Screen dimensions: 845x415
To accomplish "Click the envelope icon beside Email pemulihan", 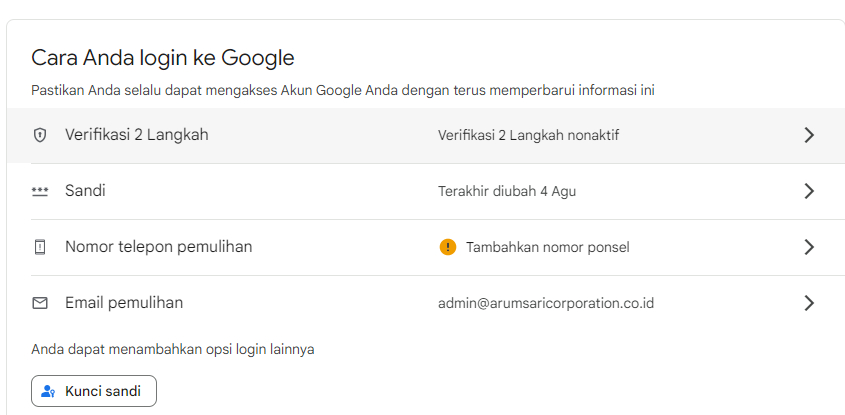I will click(x=40, y=303).
